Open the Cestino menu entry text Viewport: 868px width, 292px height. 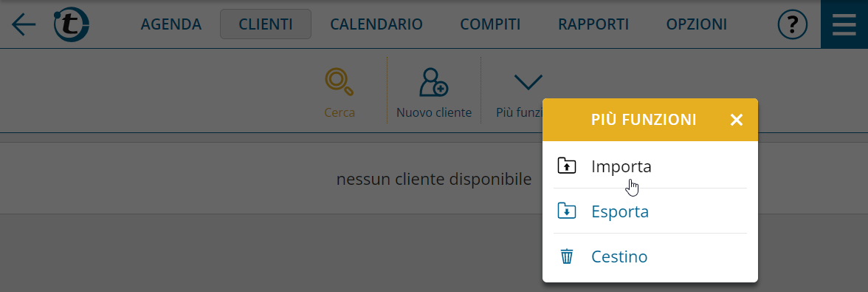619,257
